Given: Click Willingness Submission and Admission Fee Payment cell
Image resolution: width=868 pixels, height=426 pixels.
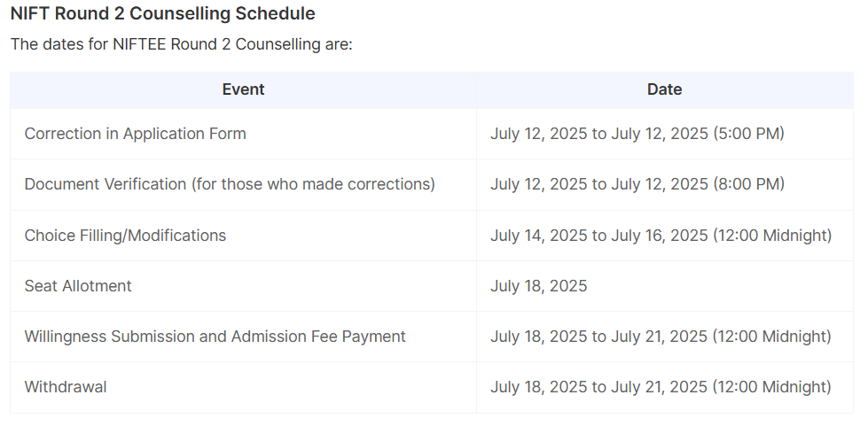Looking at the screenshot, I should tap(243, 337).
